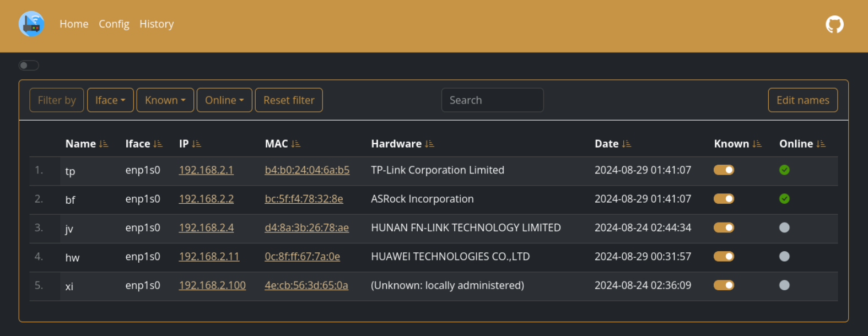Open MAC link b4:b0:24:04:6a:b5
The image size is (868, 336).
307,170
